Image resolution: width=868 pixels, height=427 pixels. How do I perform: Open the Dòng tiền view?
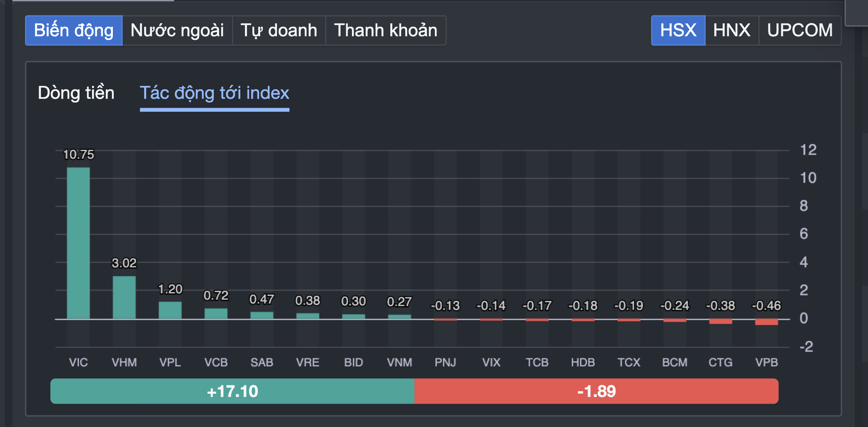click(x=76, y=93)
